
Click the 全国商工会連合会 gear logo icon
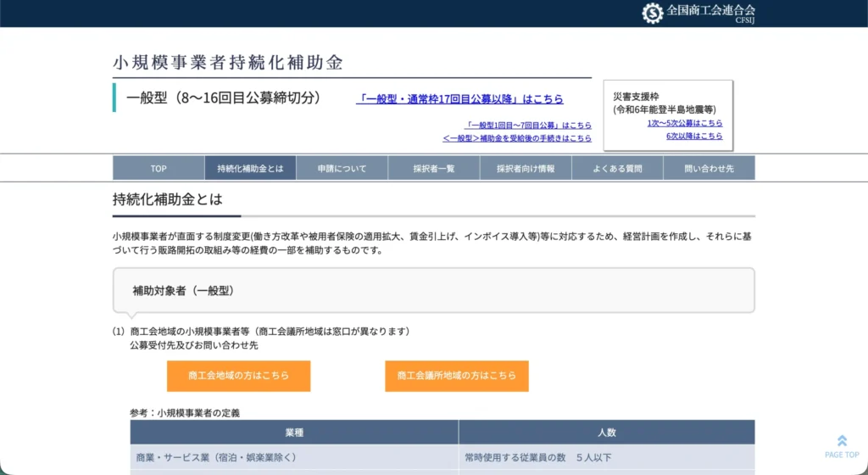pos(652,13)
